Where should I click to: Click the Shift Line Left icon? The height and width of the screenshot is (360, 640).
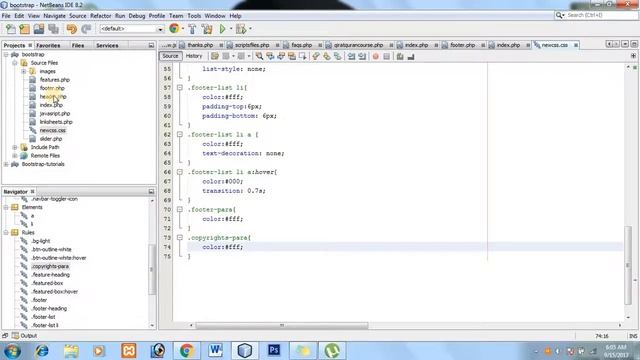pos(351,56)
